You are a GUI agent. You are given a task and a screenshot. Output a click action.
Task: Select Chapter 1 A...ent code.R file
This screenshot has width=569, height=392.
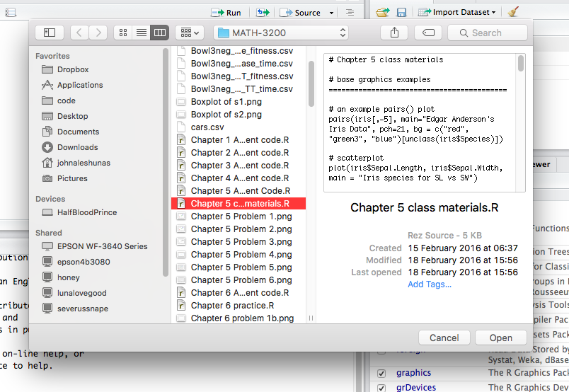[x=238, y=140]
